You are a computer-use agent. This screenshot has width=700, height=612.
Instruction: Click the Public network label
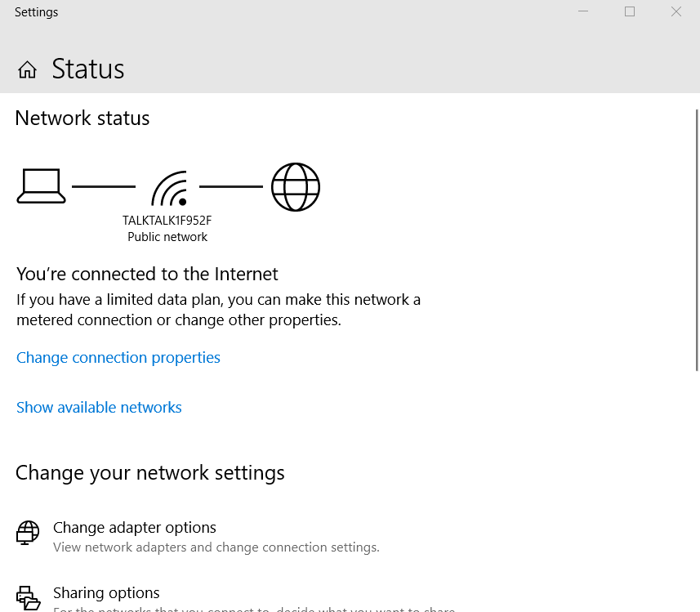click(167, 237)
